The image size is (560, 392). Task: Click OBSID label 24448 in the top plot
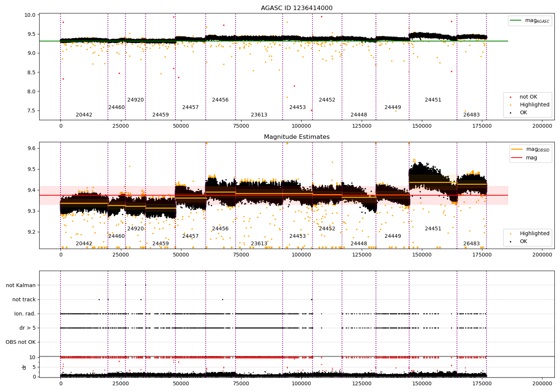(x=359, y=115)
